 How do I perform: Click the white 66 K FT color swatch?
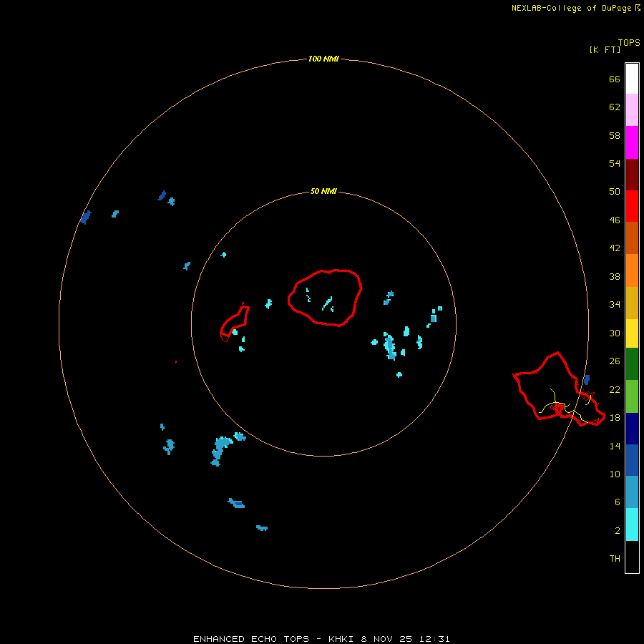tap(632, 79)
